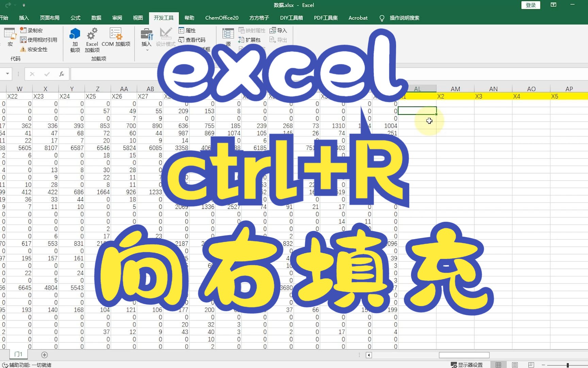This screenshot has height=368, width=588.
Task: Open the ChemOffice20 tab
Action: click(x=222, y=18)
